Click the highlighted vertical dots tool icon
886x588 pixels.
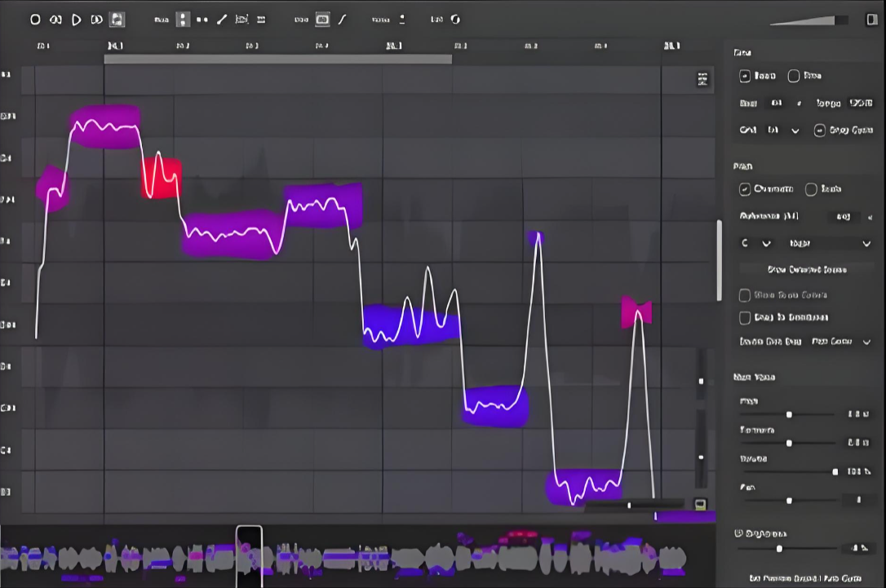point(183,20)
